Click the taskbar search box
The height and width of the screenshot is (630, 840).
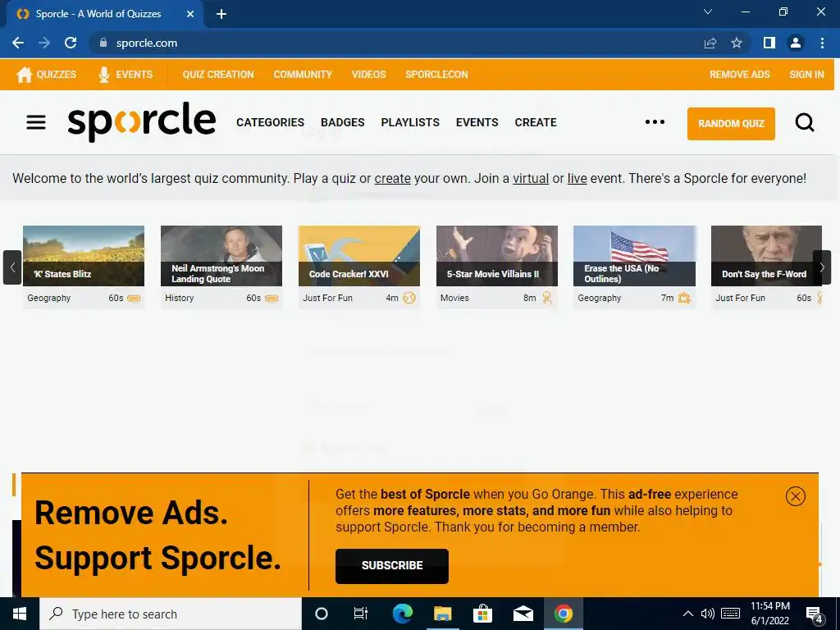171,614
